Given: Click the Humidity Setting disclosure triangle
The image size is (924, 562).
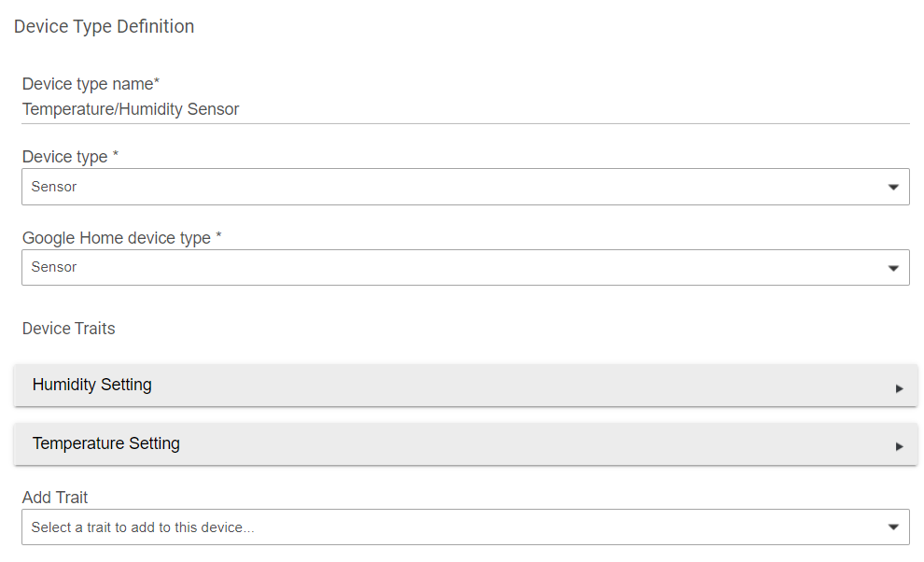Looking at the screenshot, I should pyautogui.click(x=899, y=387).
